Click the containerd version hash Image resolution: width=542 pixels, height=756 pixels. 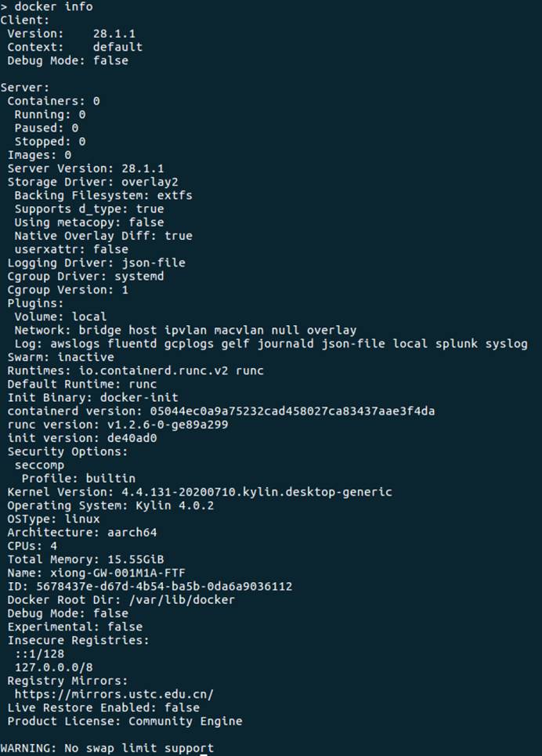[292, 411]
